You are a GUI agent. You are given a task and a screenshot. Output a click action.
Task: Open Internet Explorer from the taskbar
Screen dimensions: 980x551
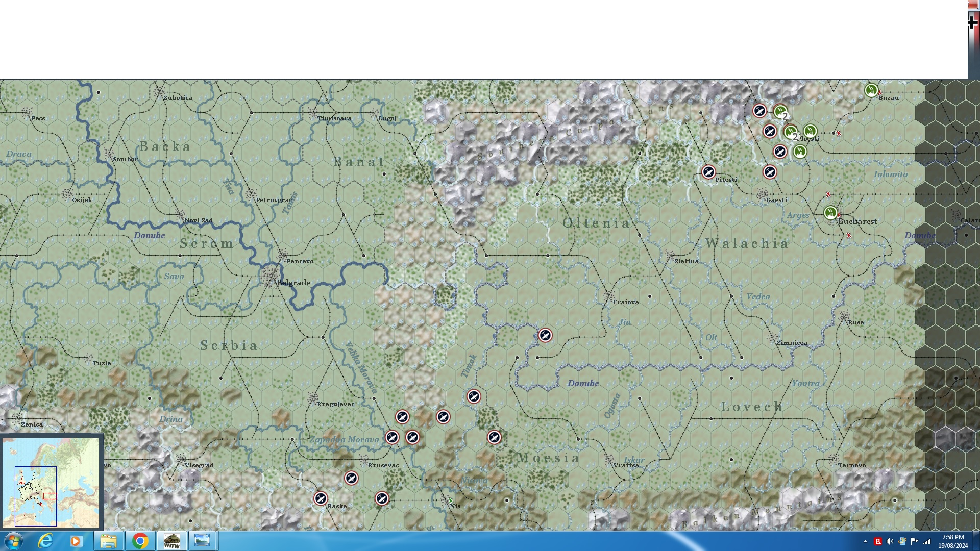[45, 541]
